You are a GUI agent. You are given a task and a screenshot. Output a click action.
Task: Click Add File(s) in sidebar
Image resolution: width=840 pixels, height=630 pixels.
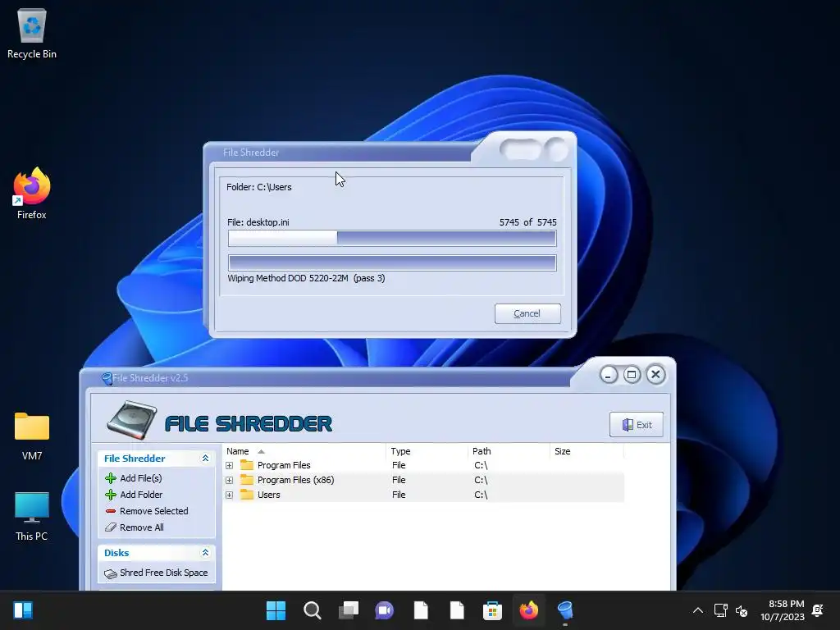141,478
